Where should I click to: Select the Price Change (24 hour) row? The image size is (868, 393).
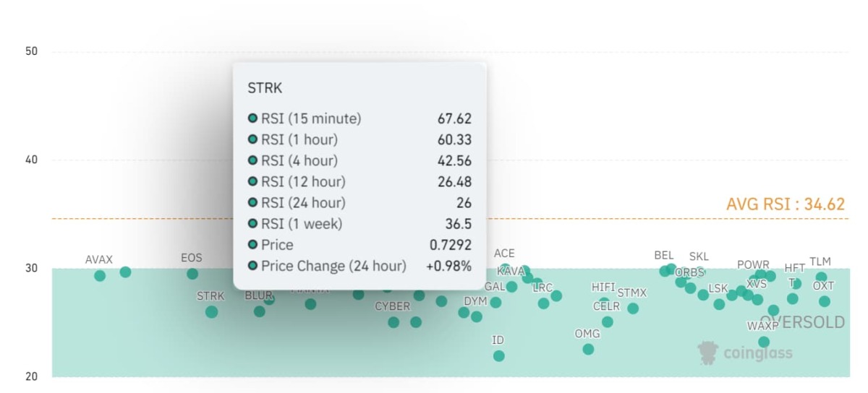[x=359, y=266]
